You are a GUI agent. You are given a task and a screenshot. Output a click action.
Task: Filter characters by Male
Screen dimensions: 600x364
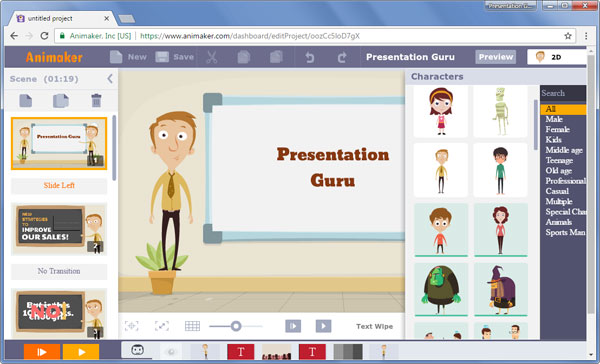pyautogui.click(x=554, y=119)
